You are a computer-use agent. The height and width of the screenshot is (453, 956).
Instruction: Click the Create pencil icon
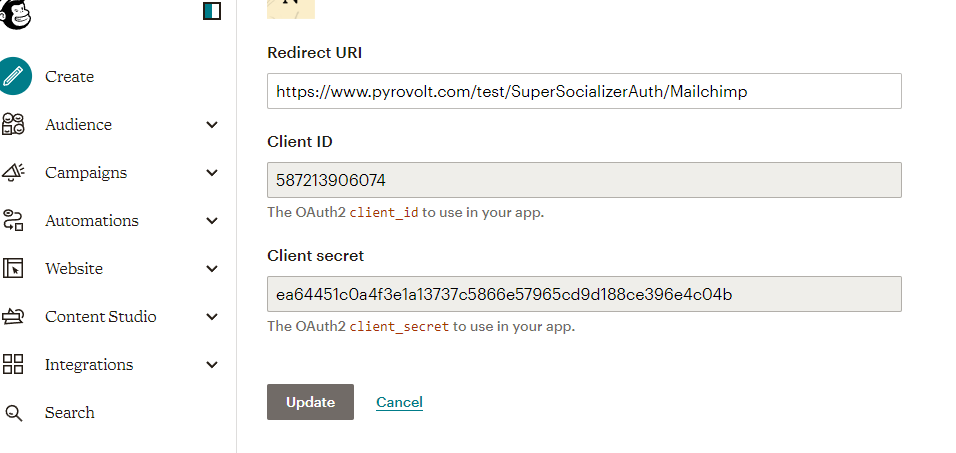click(13, 76)
